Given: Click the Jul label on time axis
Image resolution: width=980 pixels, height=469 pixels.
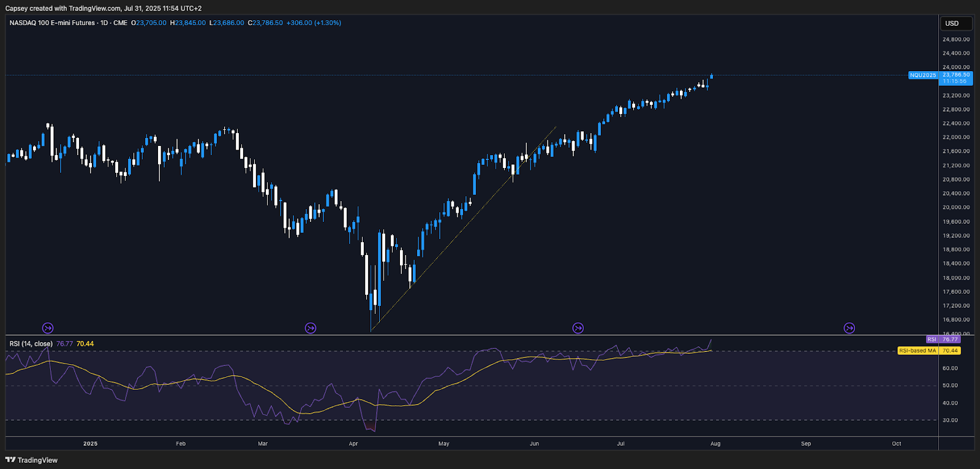Looking at the screenshot, I should [x=620, y=444].
